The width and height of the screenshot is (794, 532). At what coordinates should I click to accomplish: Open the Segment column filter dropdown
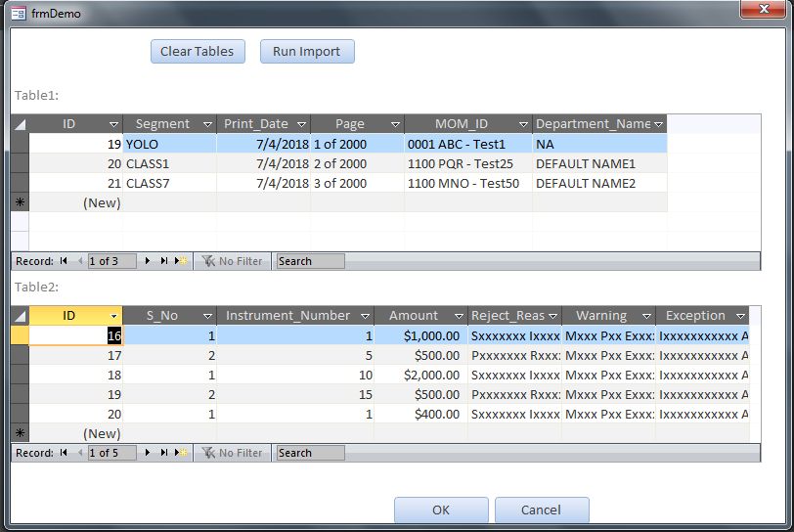(x=207, y=124)
